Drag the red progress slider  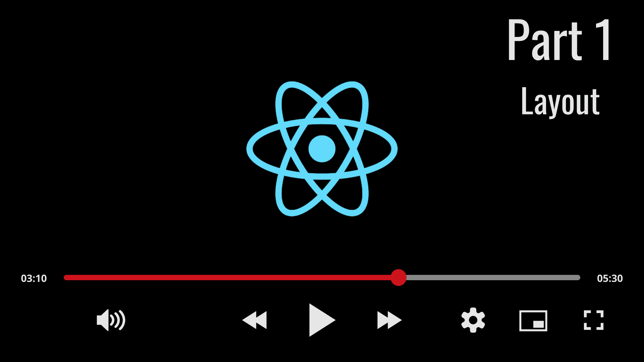(x=397, y=278)
